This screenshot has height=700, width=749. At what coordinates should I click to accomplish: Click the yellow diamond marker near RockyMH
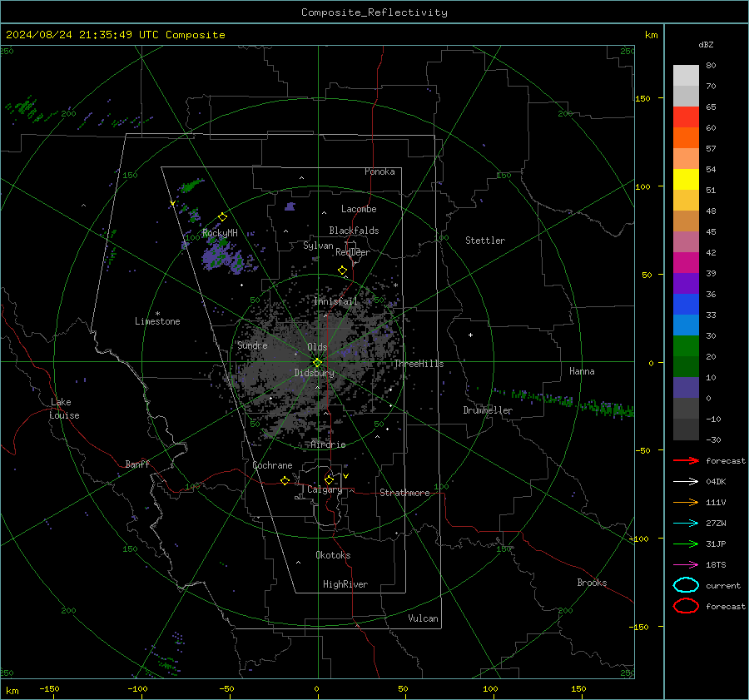[222, 217]
